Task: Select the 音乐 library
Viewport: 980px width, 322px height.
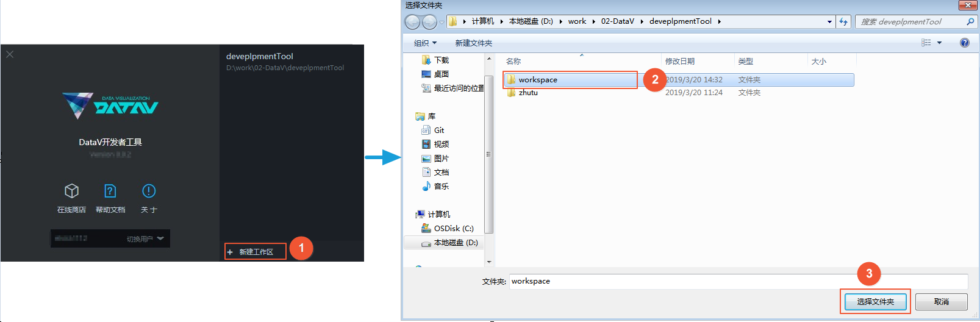Action: click(435, 187)
